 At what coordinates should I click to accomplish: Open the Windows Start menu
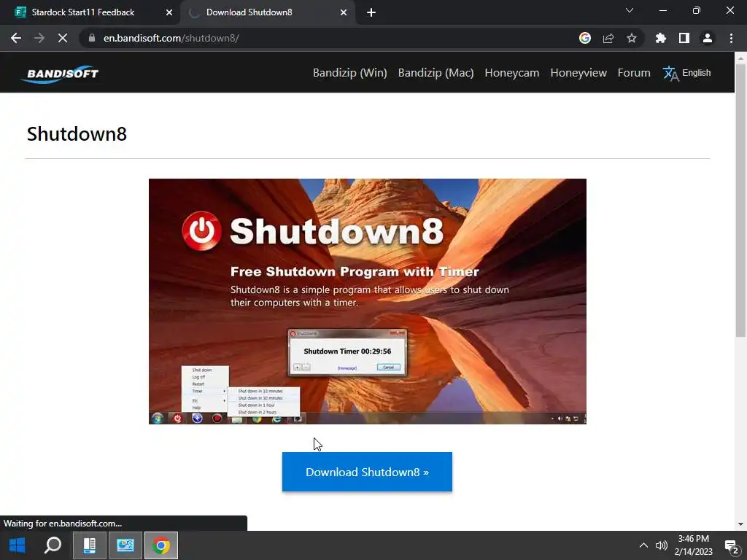18,545
